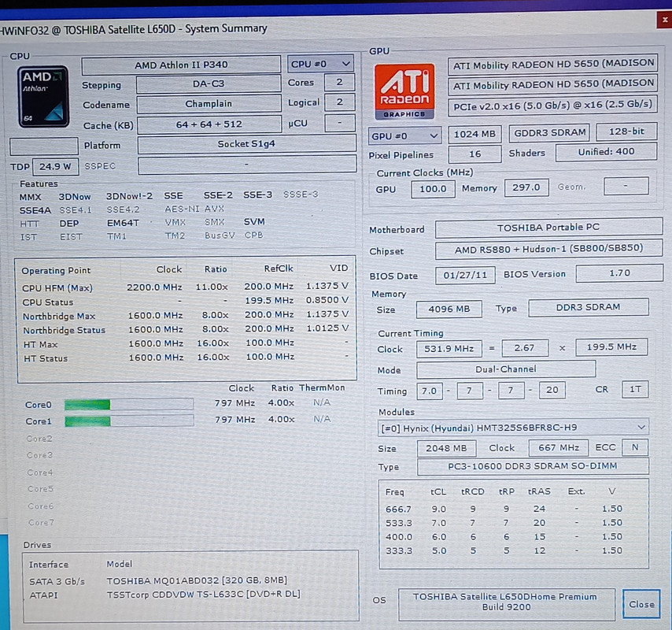The image size is (672, 630).
Task: Click the Champlain codename field
Action: (209, 104)
